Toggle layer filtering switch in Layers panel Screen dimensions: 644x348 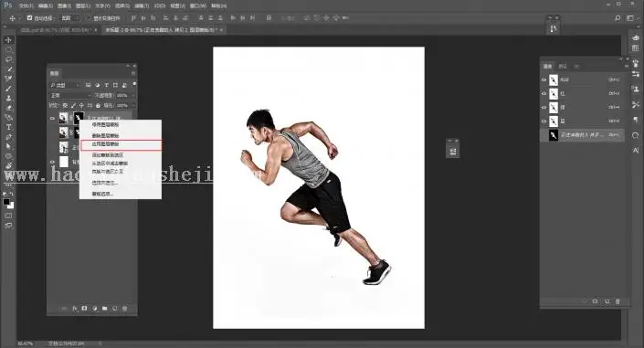[x=134, y=84]
